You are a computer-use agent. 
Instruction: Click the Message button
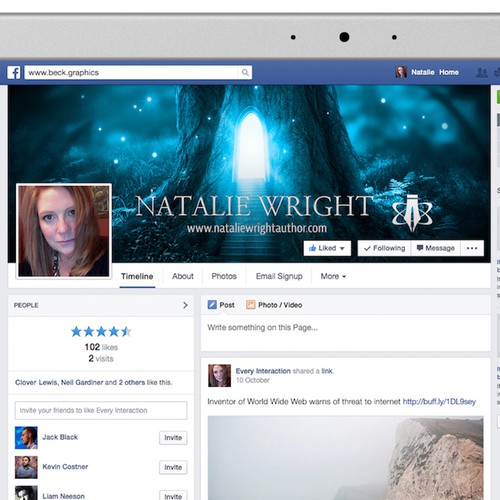coord(436,248)
